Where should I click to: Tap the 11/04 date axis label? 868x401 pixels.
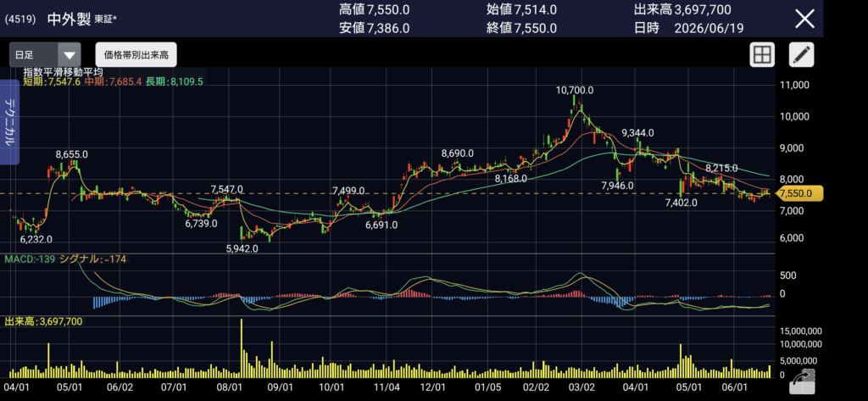point(387,386)
